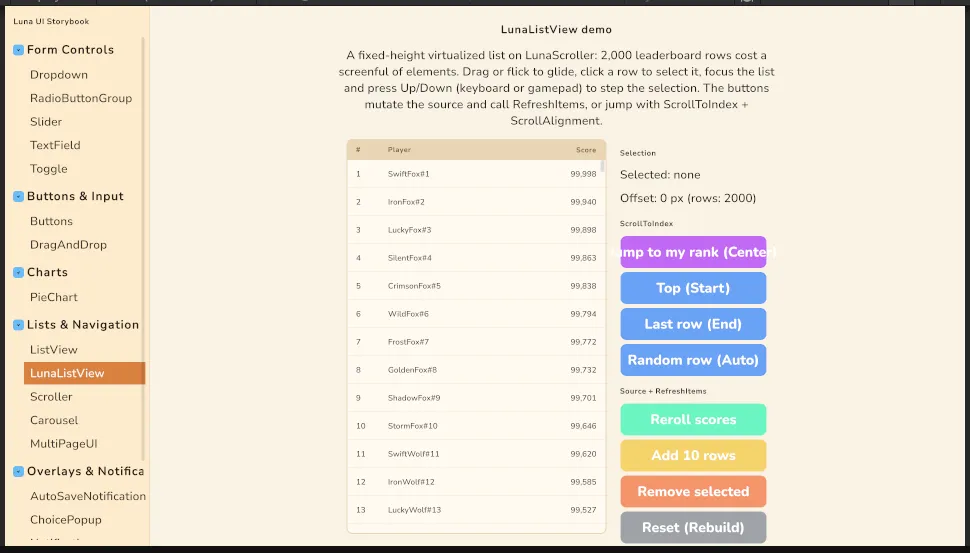This screenshot has height=553, width=970.
Task: Select the IronWolf#12 row
Action: point(476,482)
